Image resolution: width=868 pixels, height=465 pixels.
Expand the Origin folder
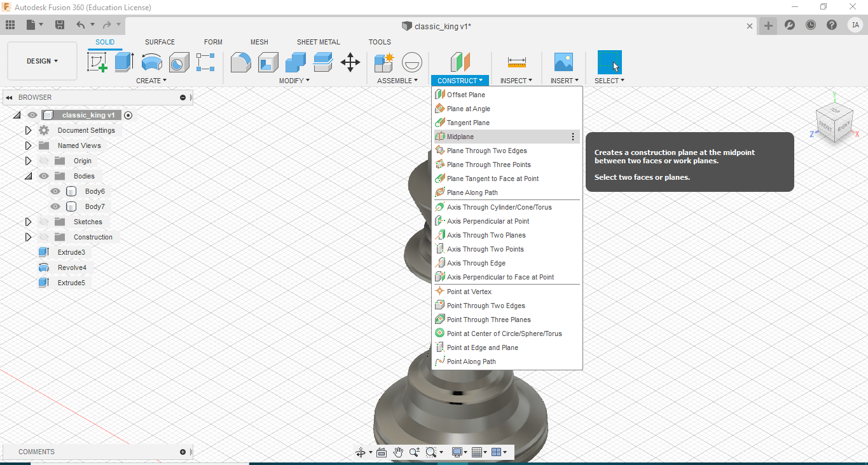(28, 161)
